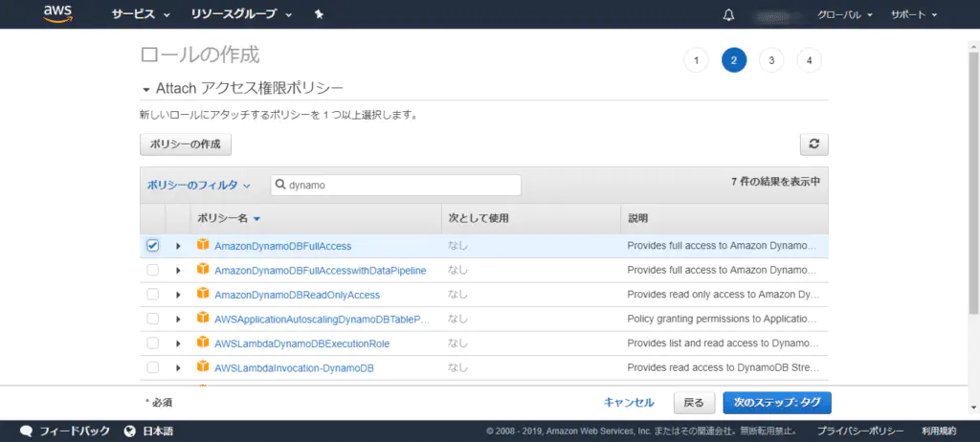Click the policy icon for AmazonDynamoDBFullAccesswithDataPipeline

203,270
